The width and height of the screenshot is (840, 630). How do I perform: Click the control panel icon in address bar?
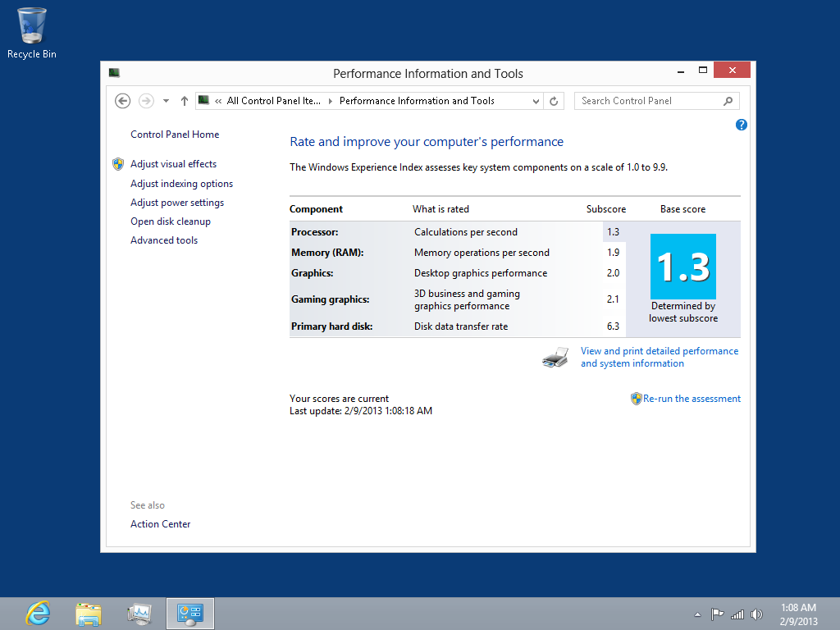203,100
